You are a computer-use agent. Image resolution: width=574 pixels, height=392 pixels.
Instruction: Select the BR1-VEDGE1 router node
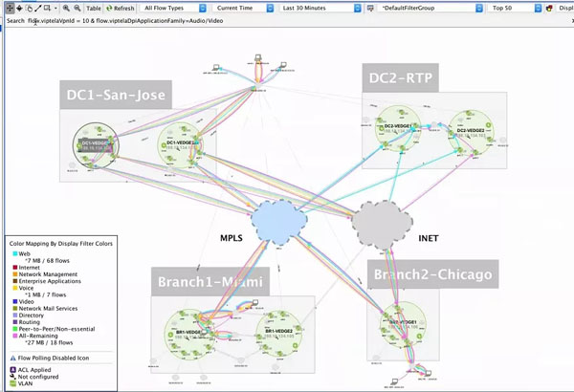[188, 335]
